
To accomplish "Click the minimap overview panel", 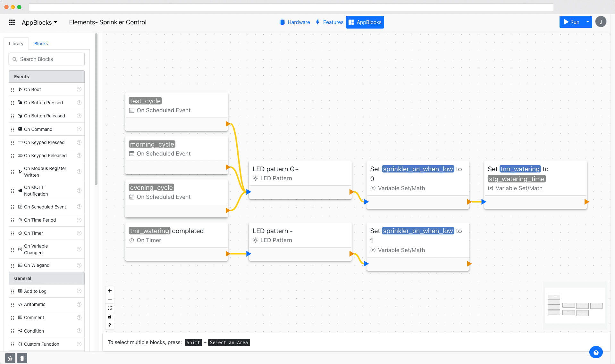I will click(575, 305).
